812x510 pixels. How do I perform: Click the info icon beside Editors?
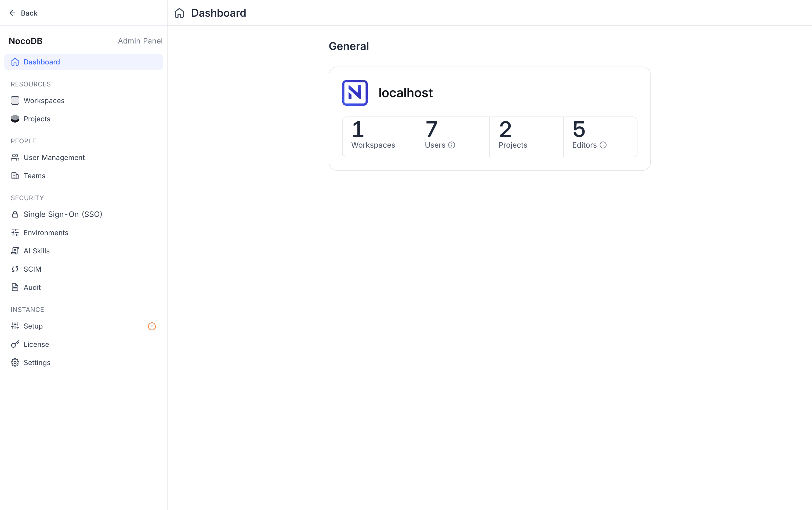(603, 145)
